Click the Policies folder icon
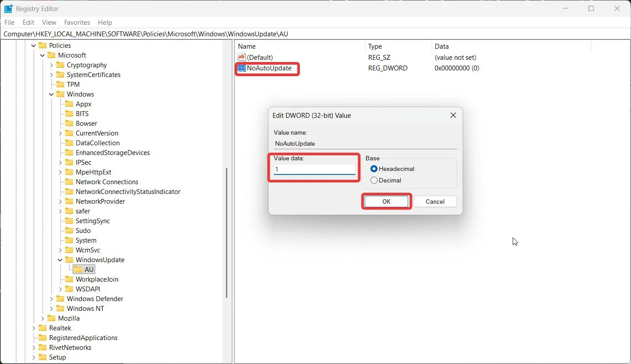 (x=43, y=45)
